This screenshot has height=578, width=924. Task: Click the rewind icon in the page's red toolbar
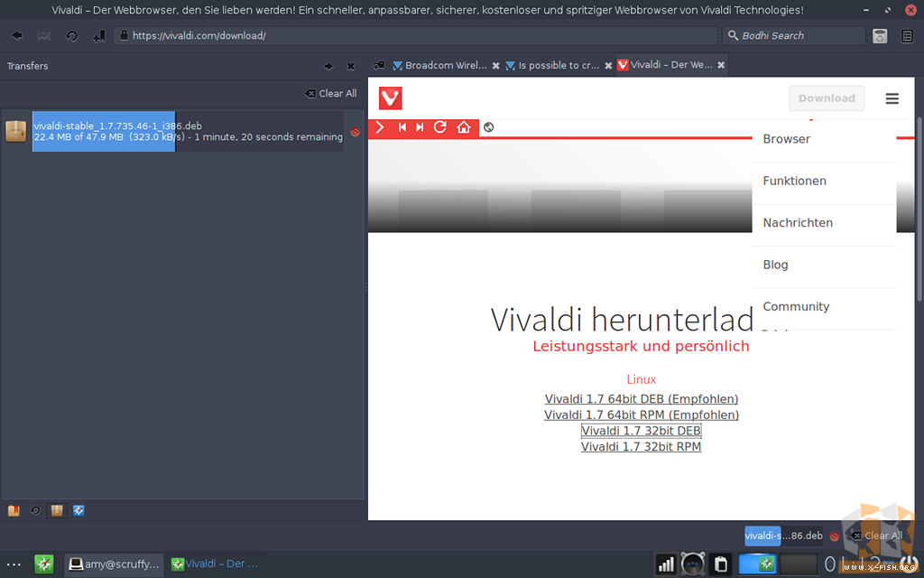(402, 126)
